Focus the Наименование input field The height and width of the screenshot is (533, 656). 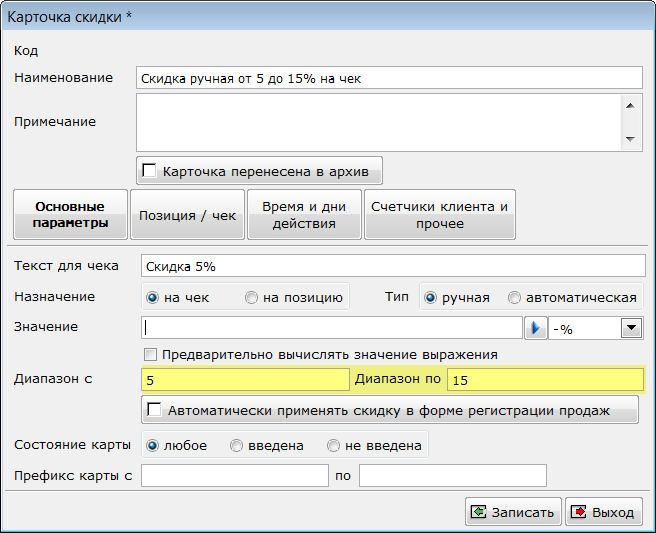tap(389, 78)
